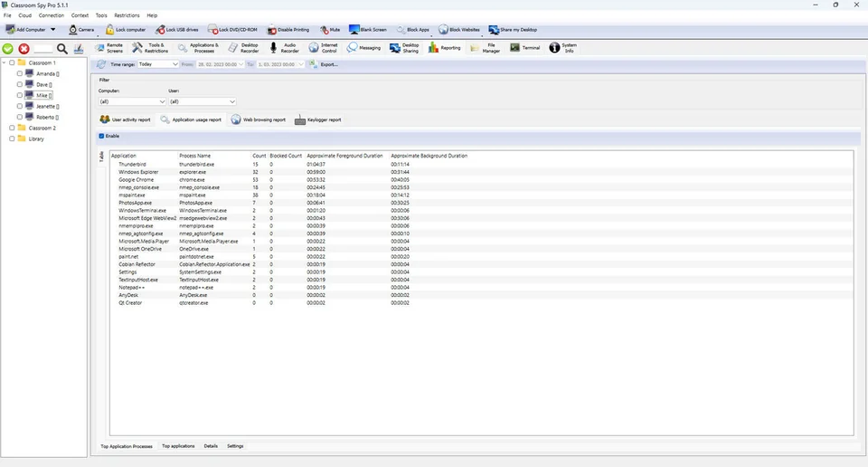Select the Google Chrome table row
The image size is (868, 467).
tap(480, 179)
